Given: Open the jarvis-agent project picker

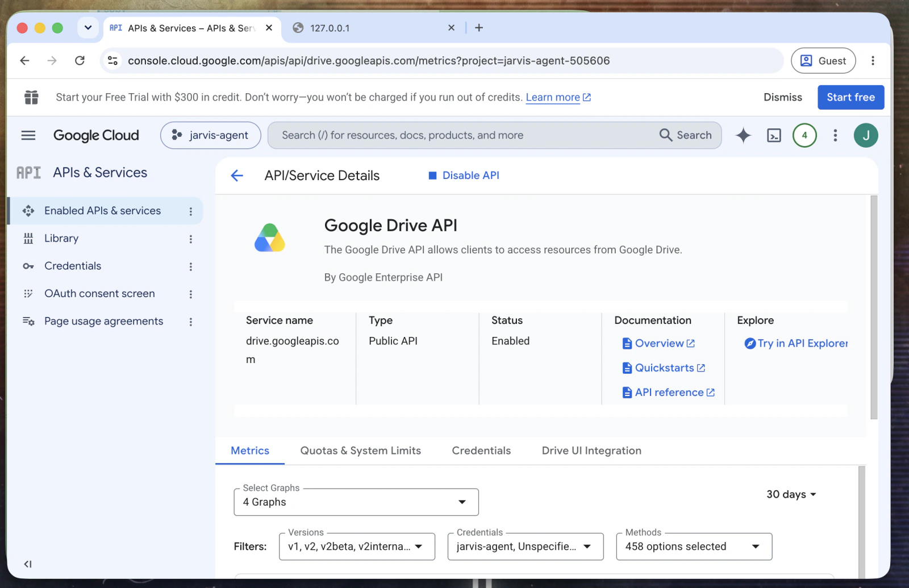Looking at the screenshot, I should 211,135.
